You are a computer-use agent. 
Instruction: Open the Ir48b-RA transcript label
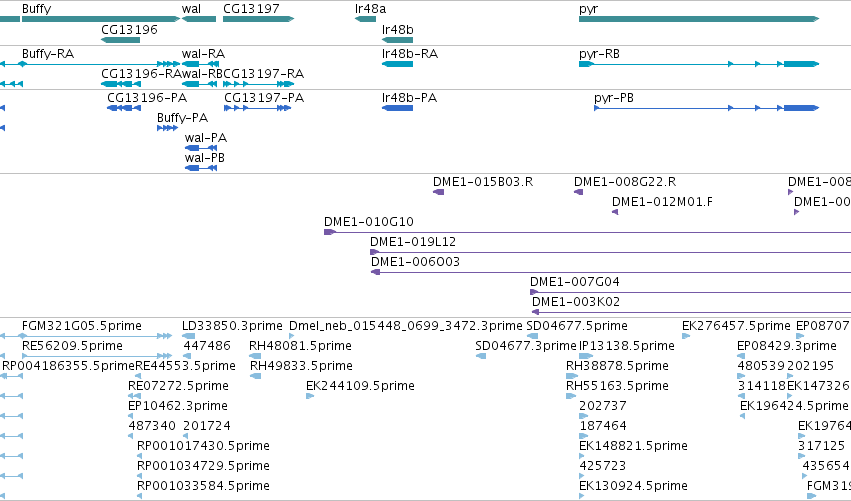pyautogui.click(x=410, y=54)
